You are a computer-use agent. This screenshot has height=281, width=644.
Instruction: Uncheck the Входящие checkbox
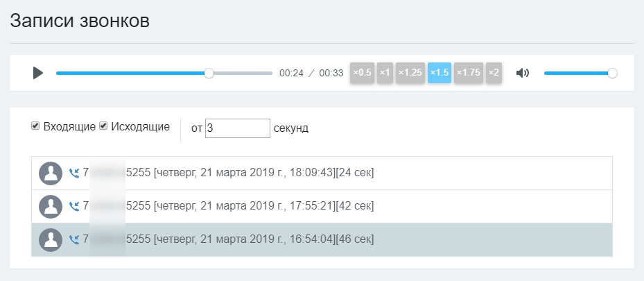35,126
